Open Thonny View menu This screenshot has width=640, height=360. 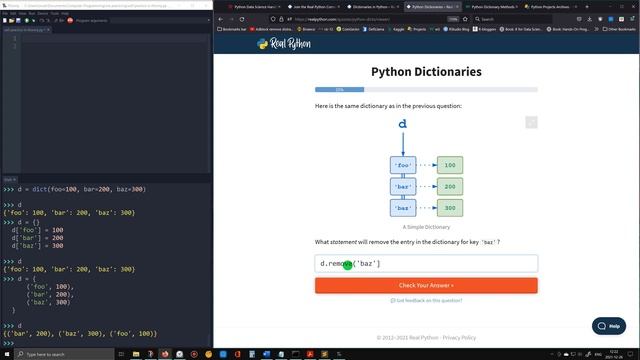click(22, 13)
